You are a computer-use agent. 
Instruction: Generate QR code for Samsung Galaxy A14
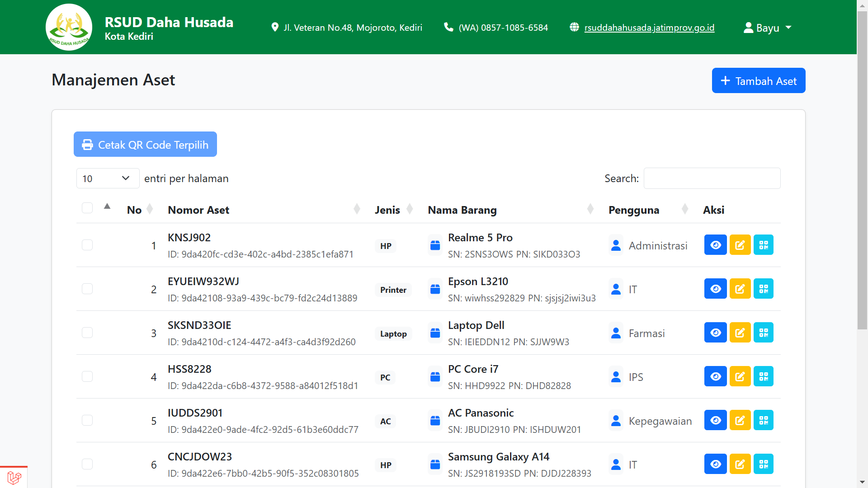(764, 464)
